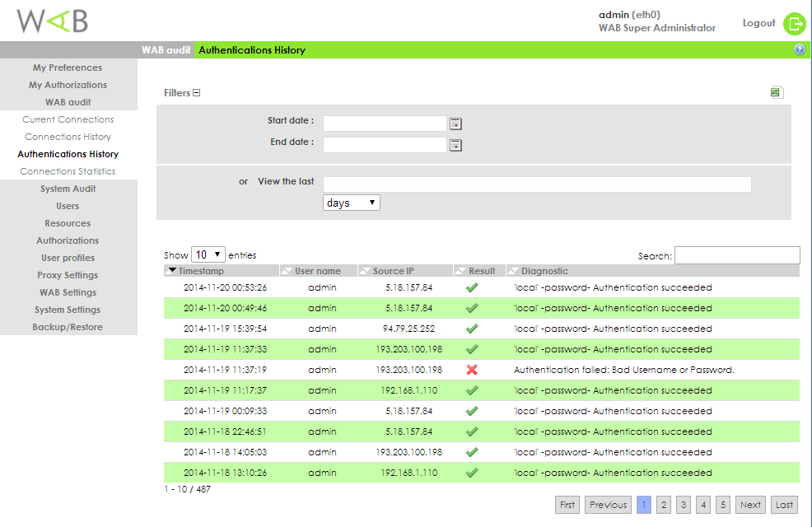The height and width of the screenshot is (527, 812).
Task: Click the green Logout arrow icon
Action: click(795, 23)
